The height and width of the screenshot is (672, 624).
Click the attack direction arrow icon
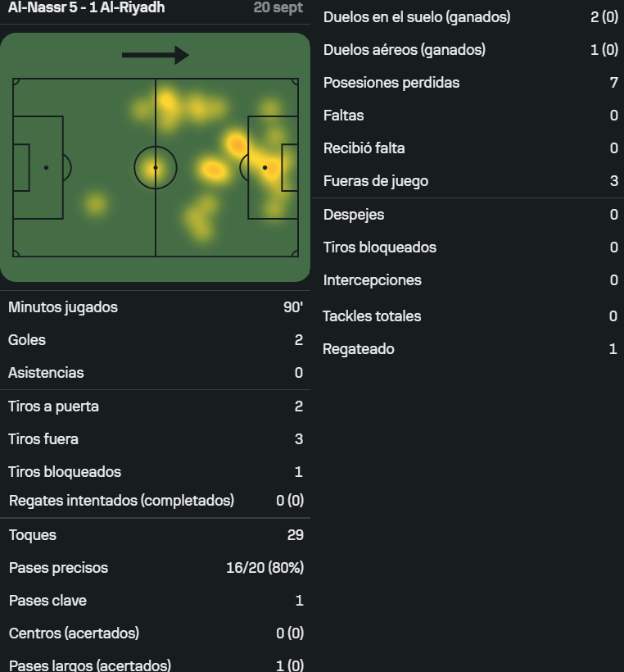[x=156, y=55]
